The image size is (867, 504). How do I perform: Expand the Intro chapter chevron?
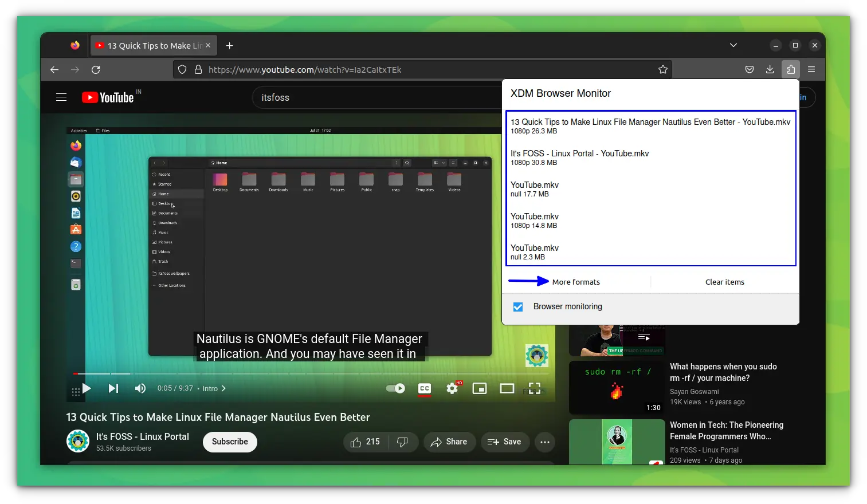point(223,388)
